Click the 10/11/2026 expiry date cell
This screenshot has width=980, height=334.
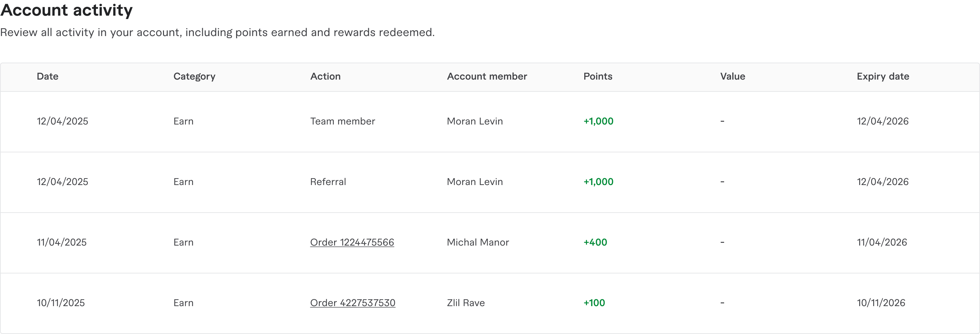(881, 303)
